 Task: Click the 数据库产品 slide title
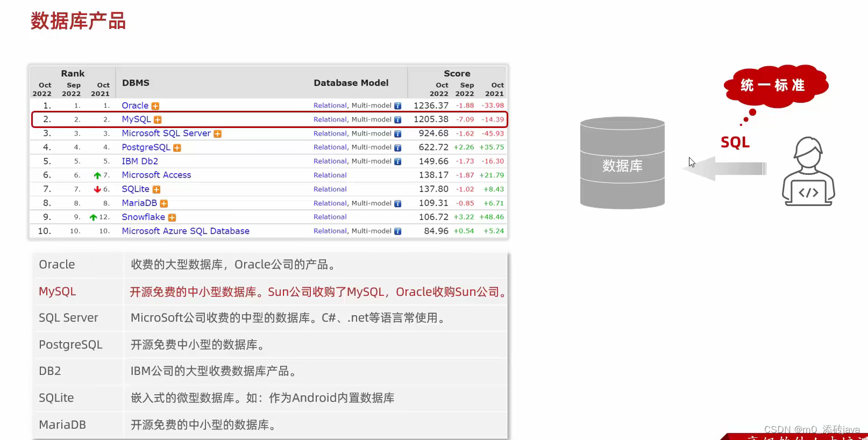pyautogui.click(x=78, y=22)
